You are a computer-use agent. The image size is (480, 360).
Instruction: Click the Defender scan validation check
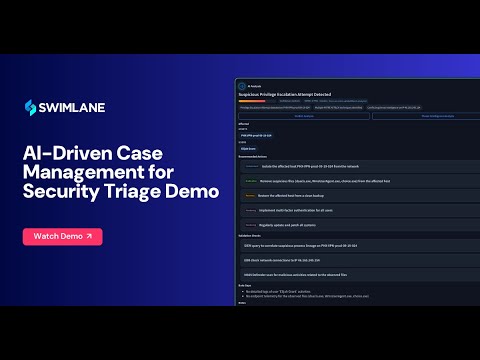click(360, 275)
